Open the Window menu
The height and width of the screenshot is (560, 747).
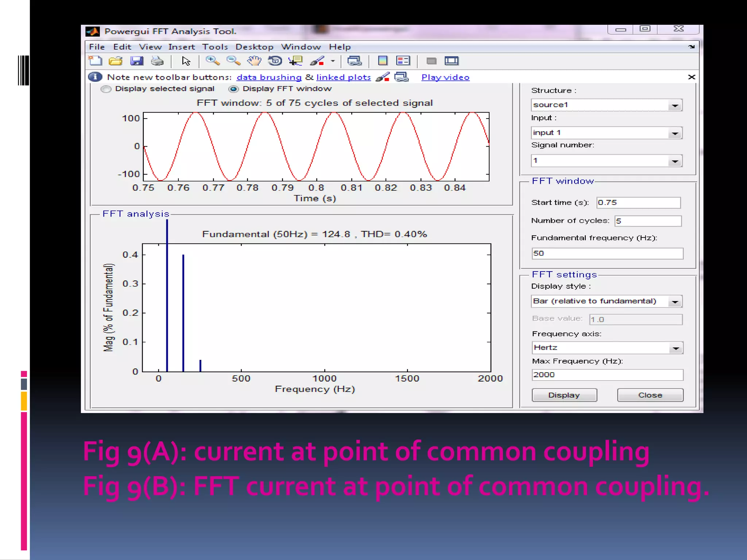click(x=301, y=47)
